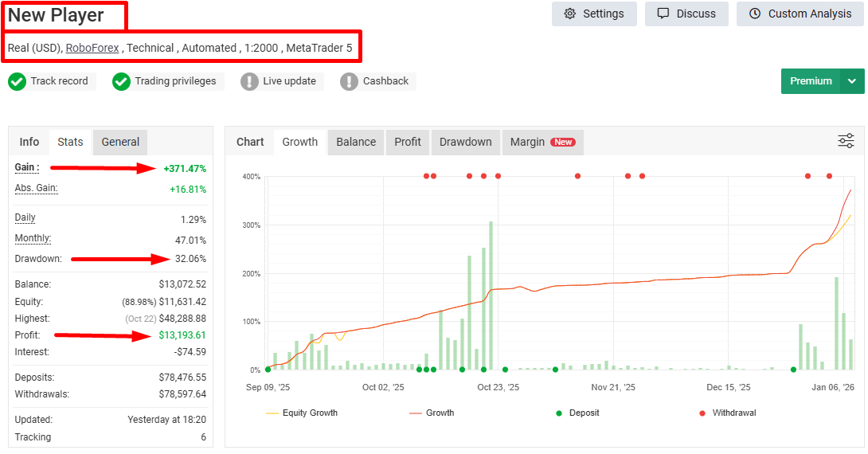Screen dimensions: 868x454
Task: Switch to the General tab
Action: (x=120, y=143)
